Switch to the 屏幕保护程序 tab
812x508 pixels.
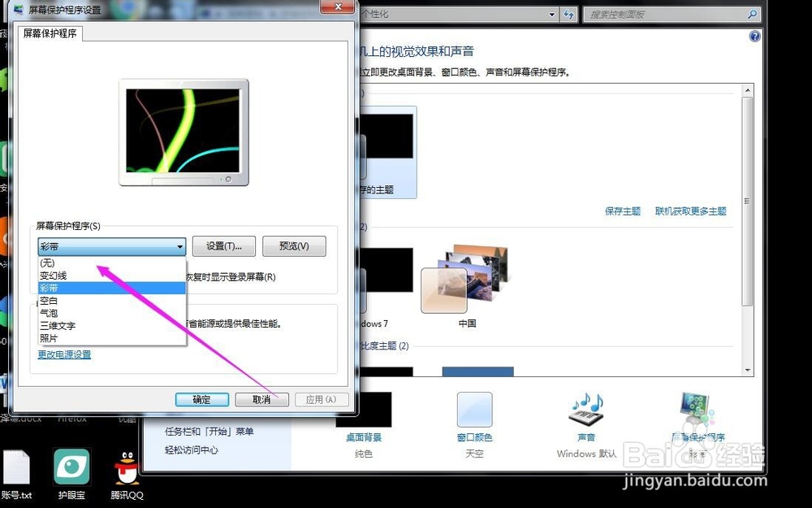[50, 33]
